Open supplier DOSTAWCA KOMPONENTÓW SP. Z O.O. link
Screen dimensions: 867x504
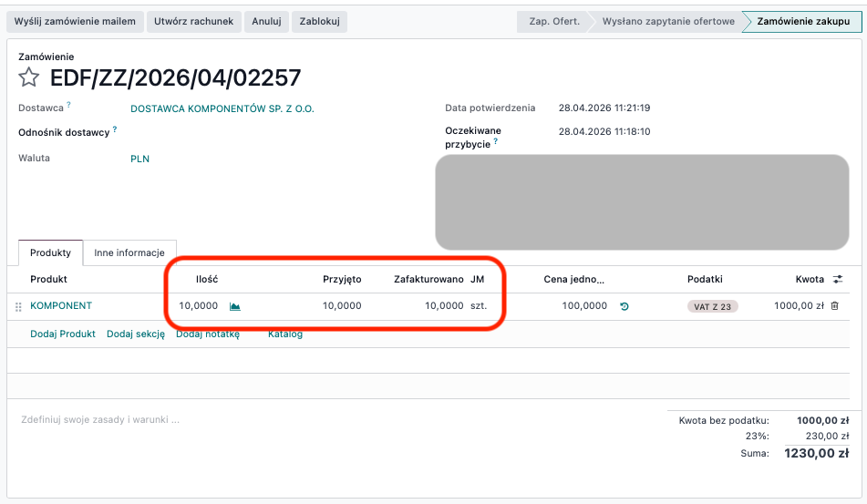222,108
